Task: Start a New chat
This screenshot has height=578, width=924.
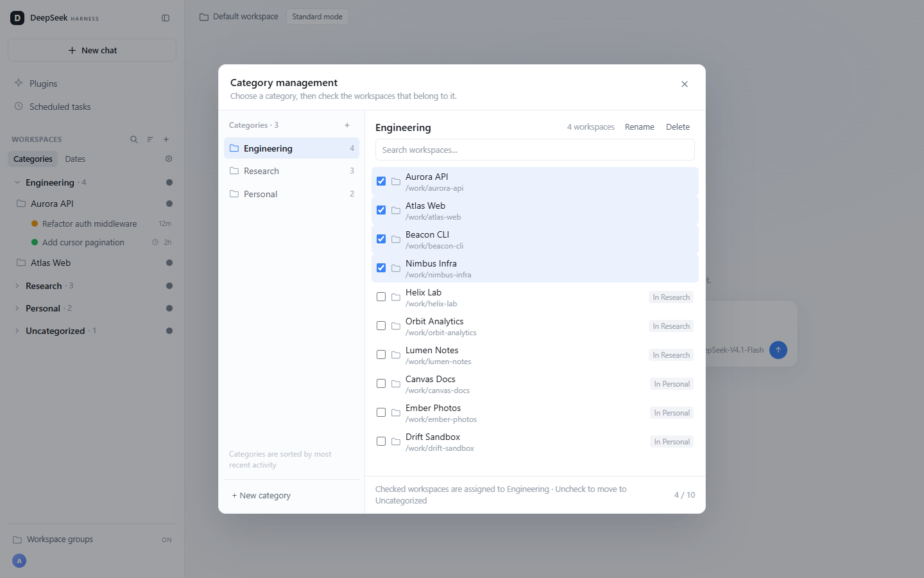Action: click(92, 50)
